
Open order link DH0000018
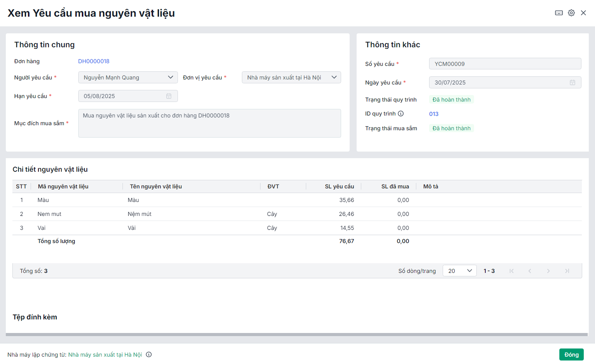tap(94, 61)
